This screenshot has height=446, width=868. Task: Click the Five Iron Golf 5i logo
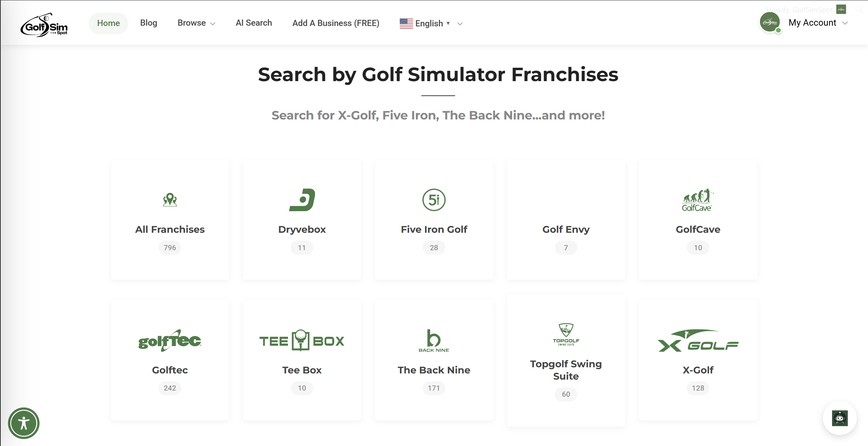pos(434,201)
